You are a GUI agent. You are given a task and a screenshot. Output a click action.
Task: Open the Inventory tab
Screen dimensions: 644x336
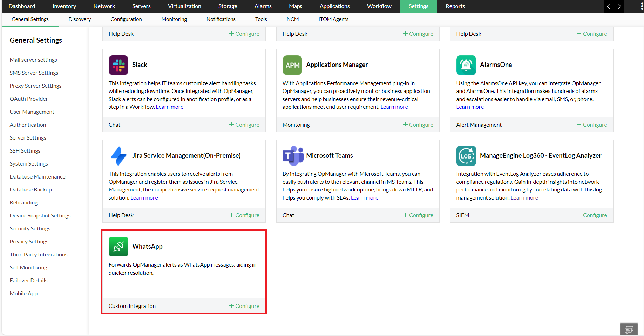click(x=64, y=6)
